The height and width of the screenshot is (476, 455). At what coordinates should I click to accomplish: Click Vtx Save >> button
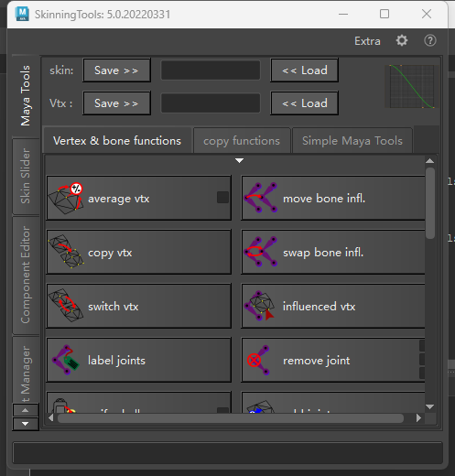(x=116, y=103)
